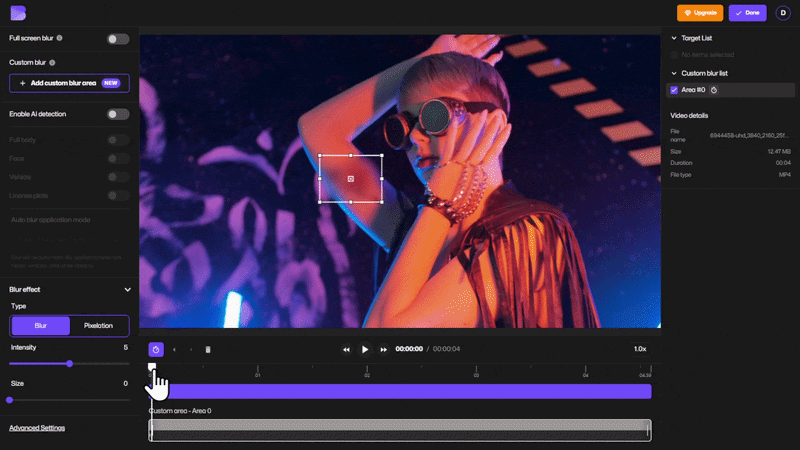Open the user profile avatar D
Screen dimensions: 800x450
(x=783, y=13)
